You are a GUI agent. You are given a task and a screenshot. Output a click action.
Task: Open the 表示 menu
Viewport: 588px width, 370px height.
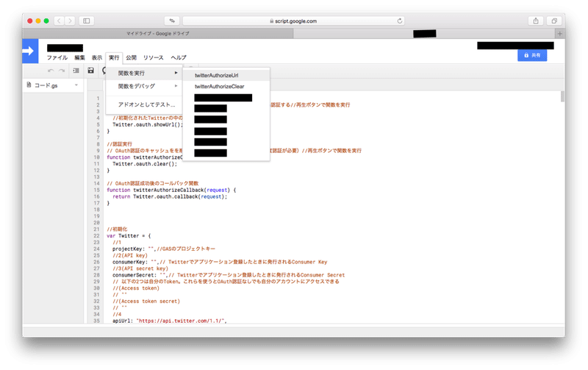pyautogui.click(x=97, y=58)
